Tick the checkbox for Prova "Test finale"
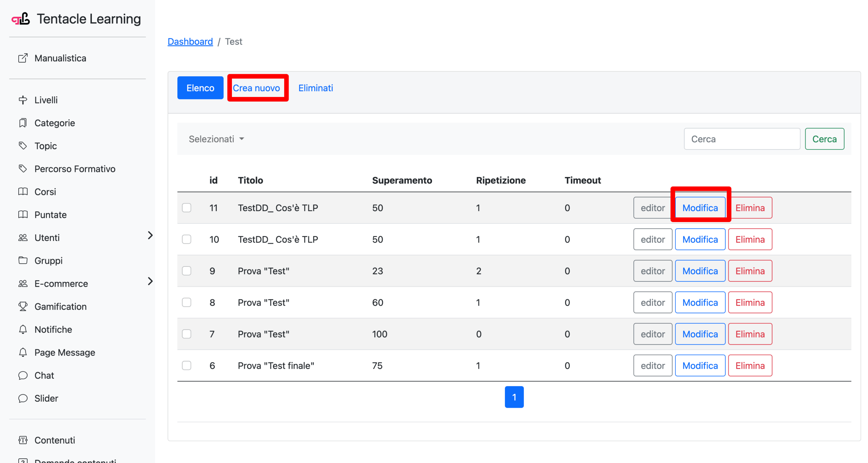The height and width of the screenshot is (463, 868). pyautogui.click(x=186, y=365)
